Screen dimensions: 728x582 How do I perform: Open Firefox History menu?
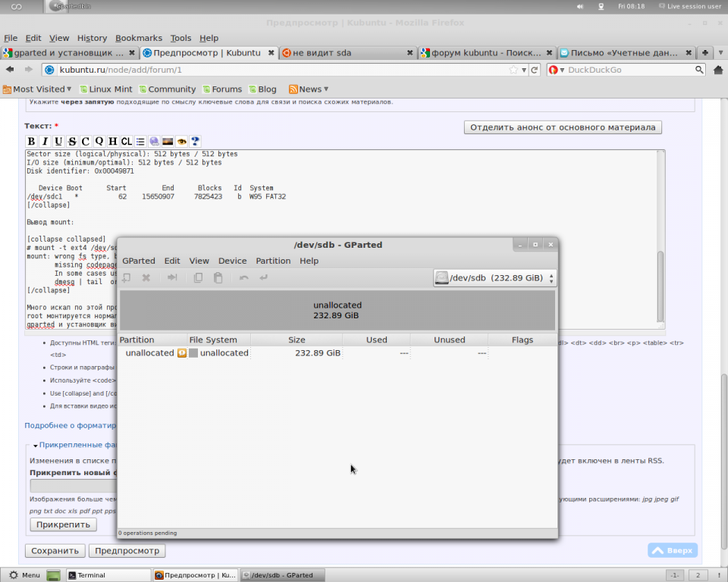pos(92,38)
